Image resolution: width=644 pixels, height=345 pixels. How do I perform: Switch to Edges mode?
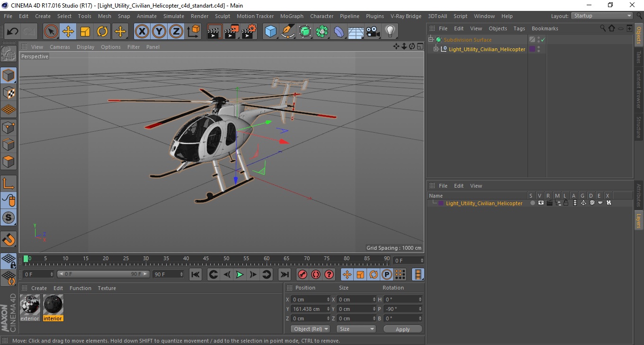point(9,144)
